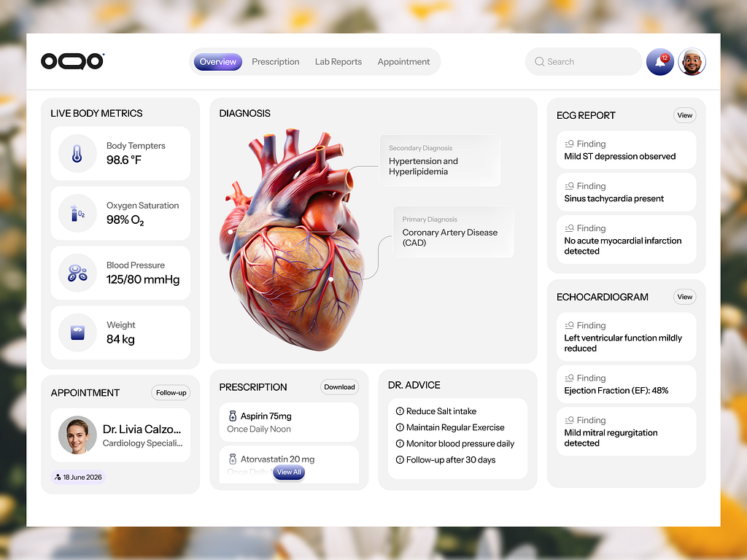Click the Secondary Diagnosis Hypertension card
747x560 pixels.
click(440, 160)
